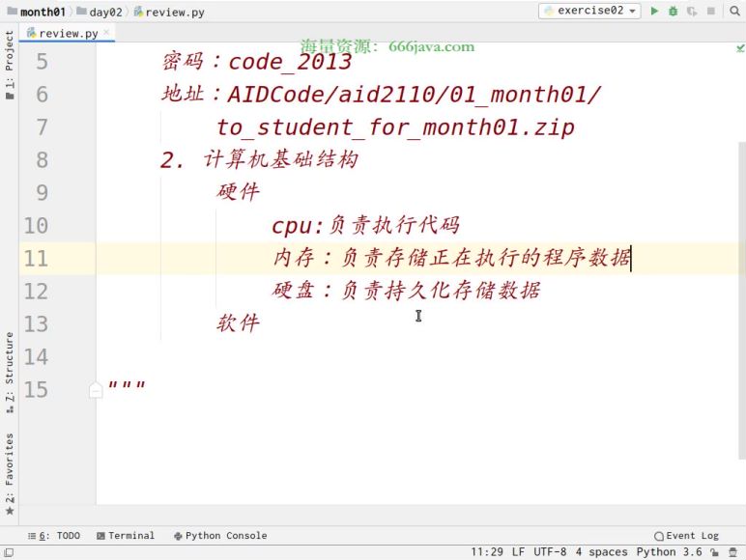Click the Debug bug icon
Viewport: 746px width, 560px height.
[x=673, y=12]
